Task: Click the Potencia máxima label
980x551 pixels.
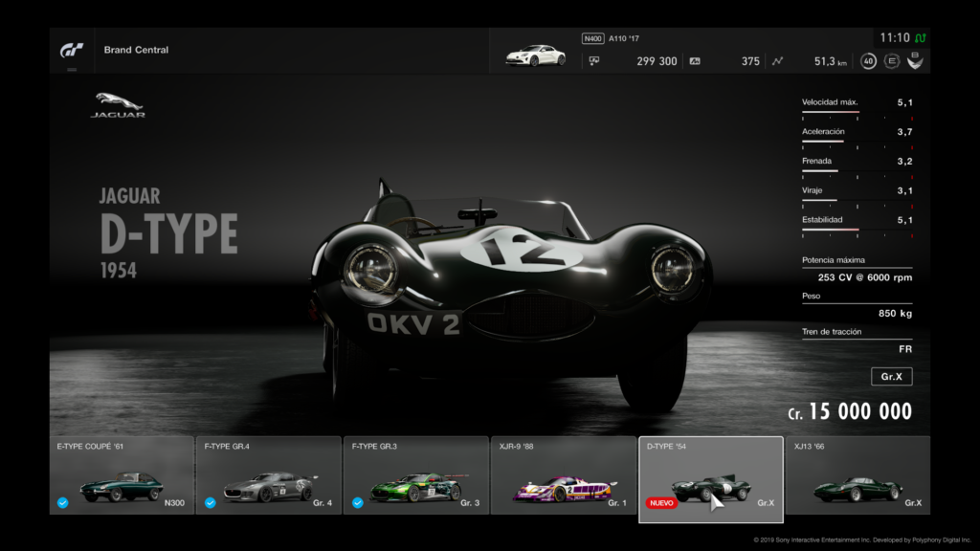Action: coord(834,260)
